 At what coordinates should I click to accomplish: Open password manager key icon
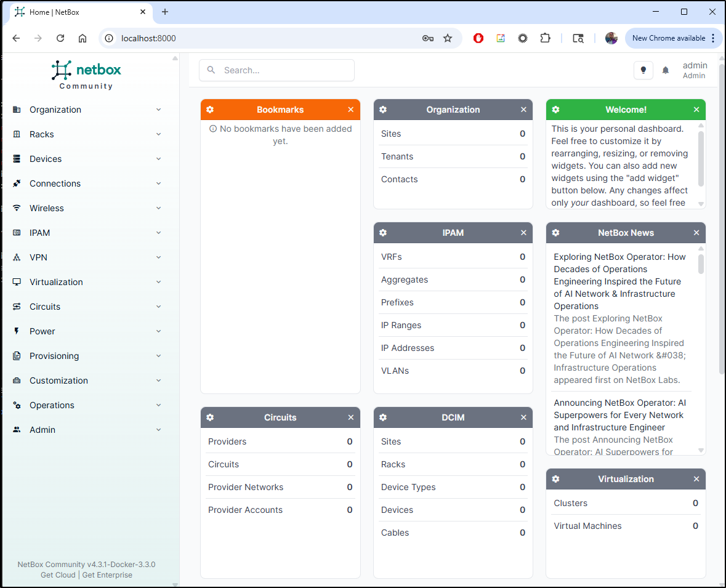pyautogui.click(x=428, y=38)
